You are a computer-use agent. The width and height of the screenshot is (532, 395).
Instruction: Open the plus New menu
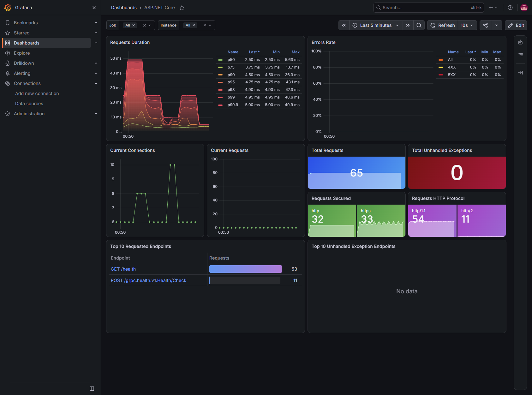click(493, 8)
